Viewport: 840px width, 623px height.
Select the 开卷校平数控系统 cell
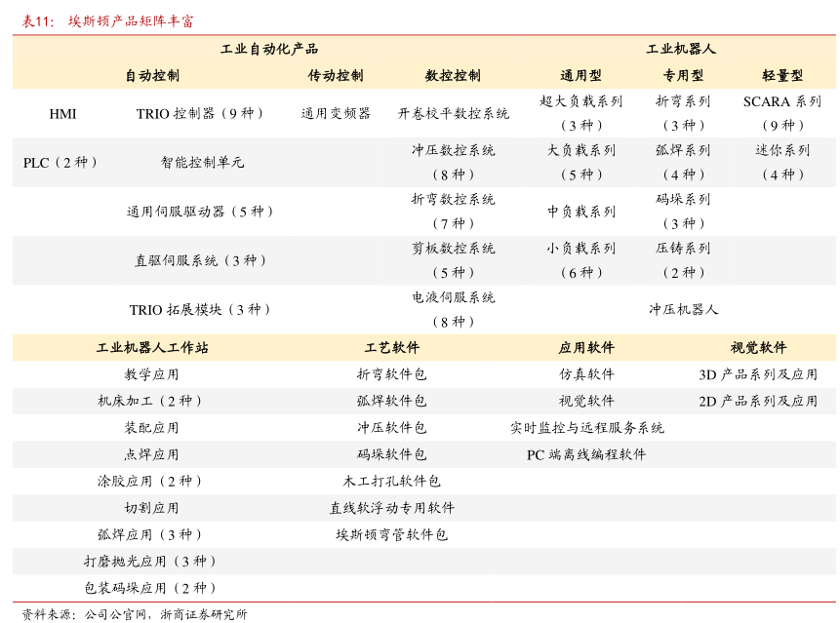tap(453, 114)
